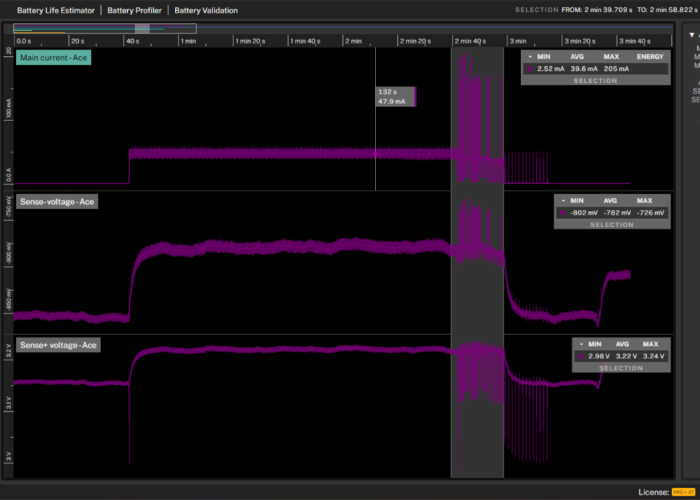Click the Sense+ voltage purple color swatch
Viewport: 700px width, 500px height.
580,356
